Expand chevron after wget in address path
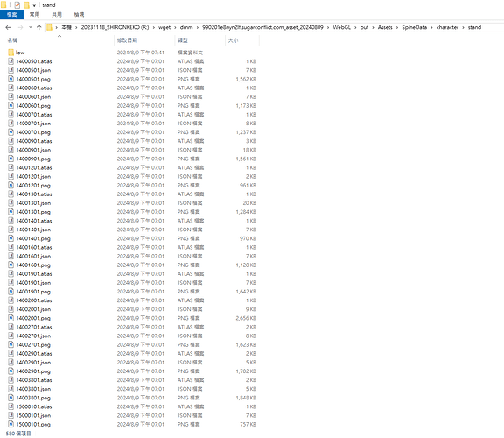 [176, 28]
